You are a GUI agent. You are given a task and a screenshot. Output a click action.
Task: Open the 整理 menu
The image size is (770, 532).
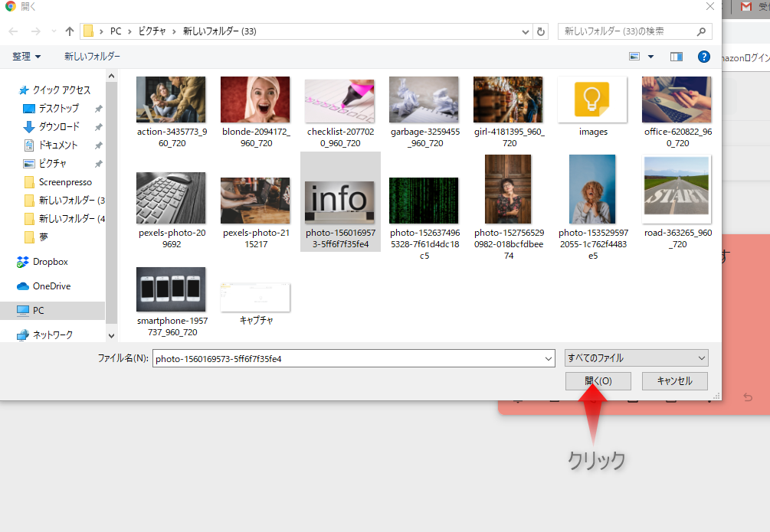coord(27,57)
